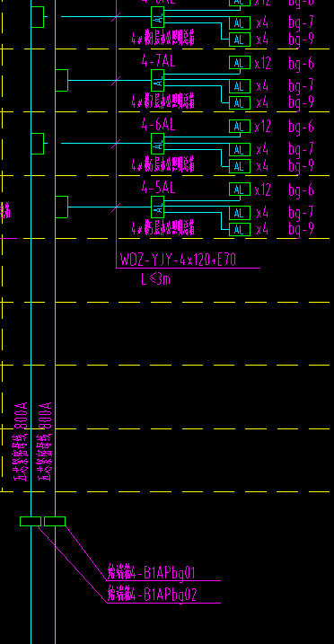Click the x12 quantity text in 4-6AL group
Screen dimensions: 334x644
coord(262,127)
